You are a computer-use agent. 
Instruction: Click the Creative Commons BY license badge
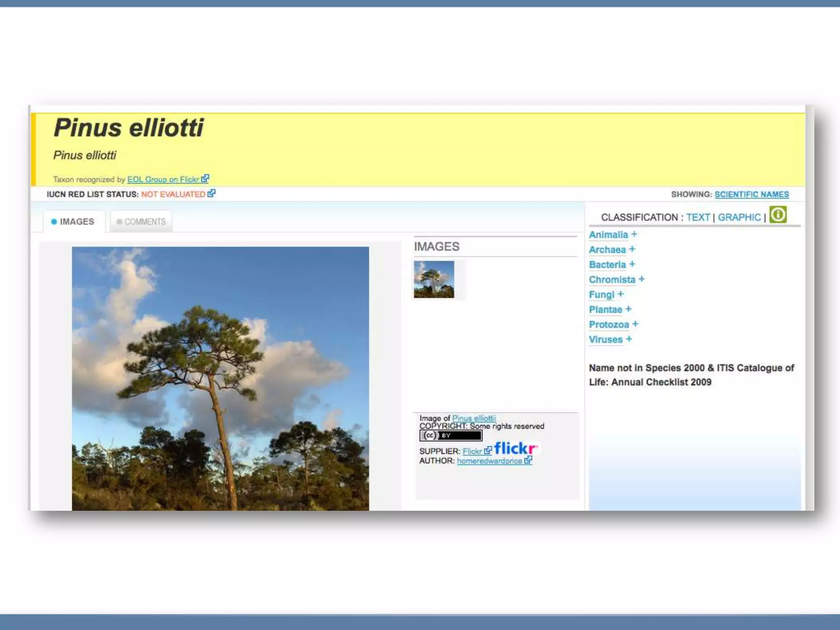(450, 436)
